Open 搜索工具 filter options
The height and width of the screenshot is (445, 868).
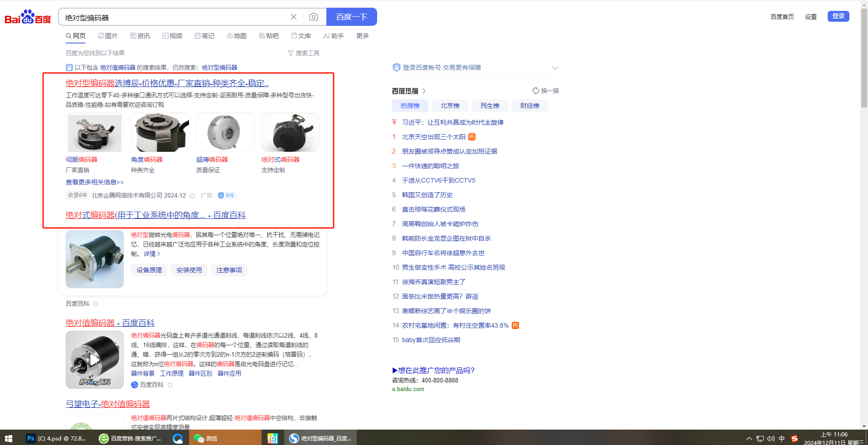[304, 53]
